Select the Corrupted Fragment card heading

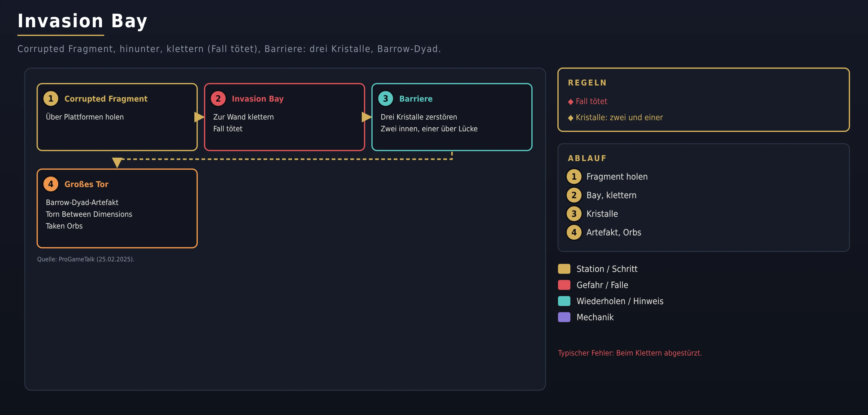pos(106,99)
